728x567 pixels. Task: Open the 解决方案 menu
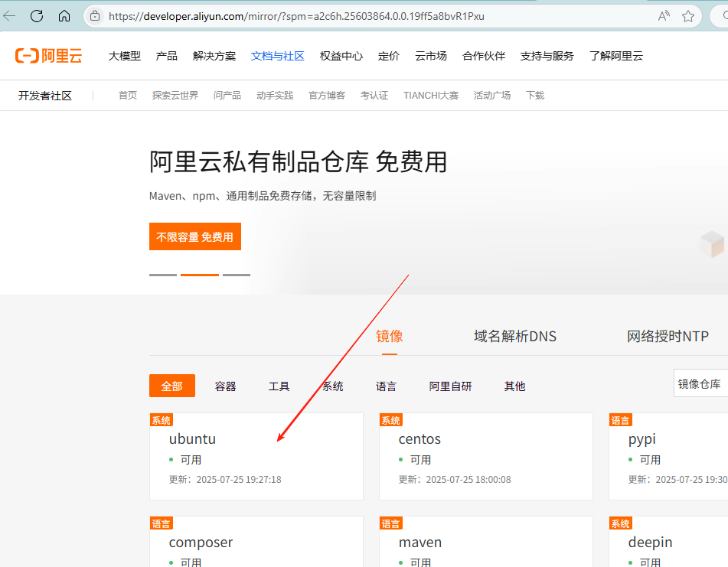coord(214,56)
